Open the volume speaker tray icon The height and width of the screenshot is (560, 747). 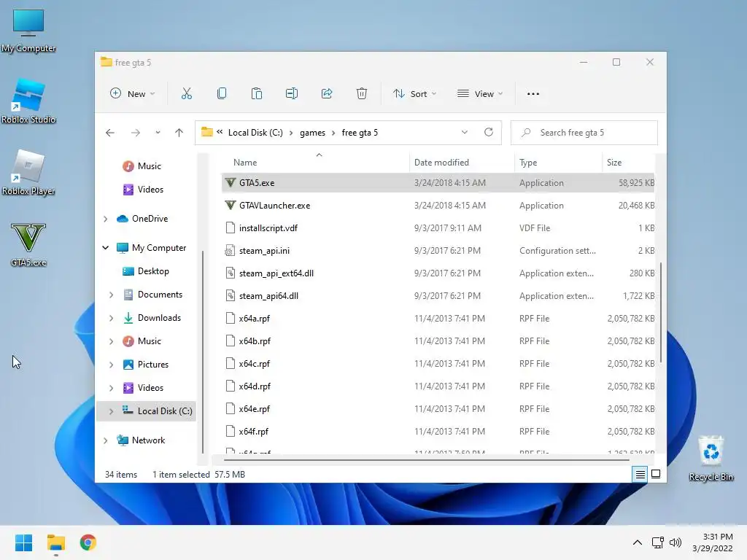pyautogui.click(x=676, y=542)
